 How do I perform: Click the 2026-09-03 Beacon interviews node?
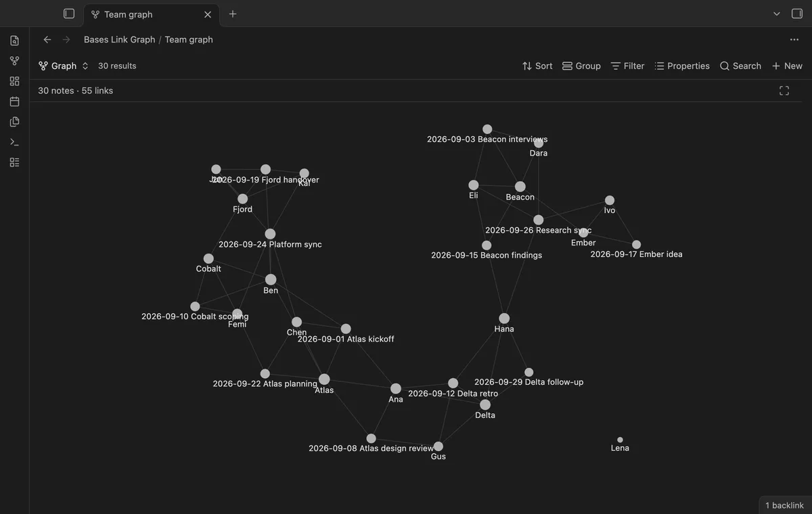(x=487, y=129)
